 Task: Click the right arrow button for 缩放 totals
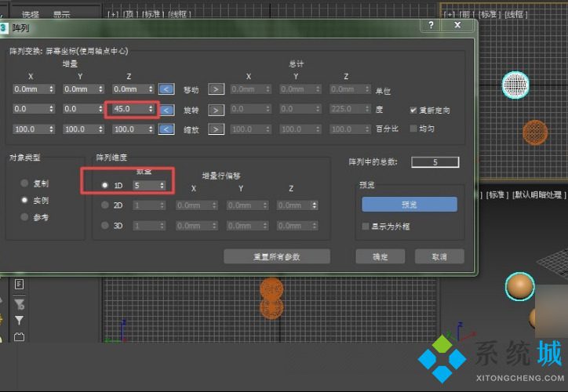coord(216,129)
